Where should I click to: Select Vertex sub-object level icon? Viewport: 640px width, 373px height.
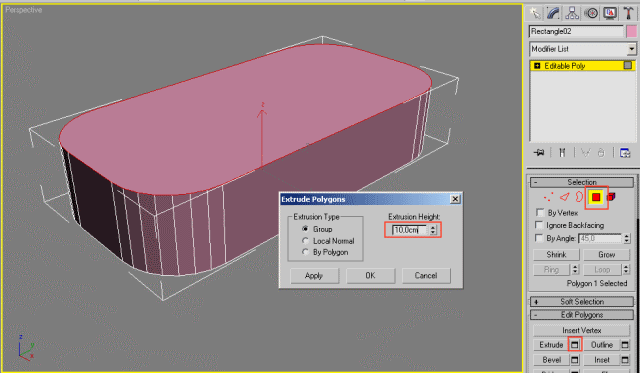(548, 198)
